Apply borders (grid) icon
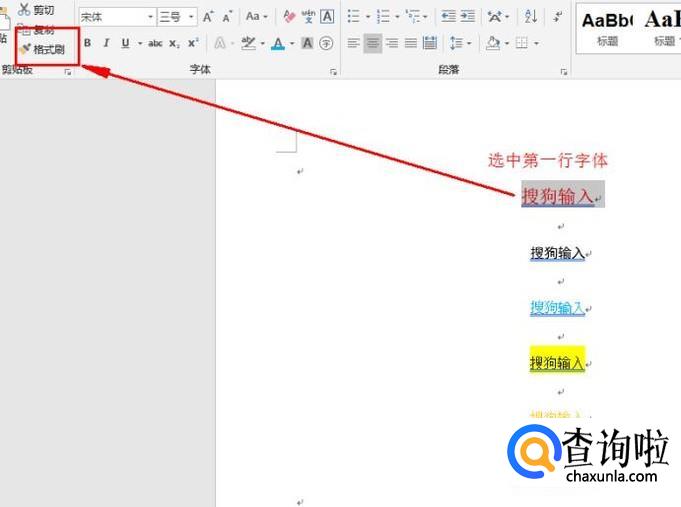The width and height of the screenshot is (681, 507). tap(522, 43)
